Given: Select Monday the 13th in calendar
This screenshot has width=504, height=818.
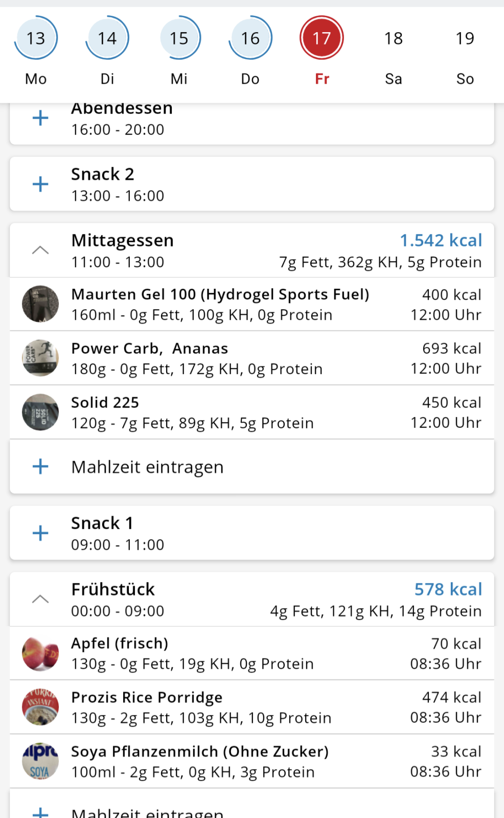Looking at the screenshot, I should coord(36,38).
